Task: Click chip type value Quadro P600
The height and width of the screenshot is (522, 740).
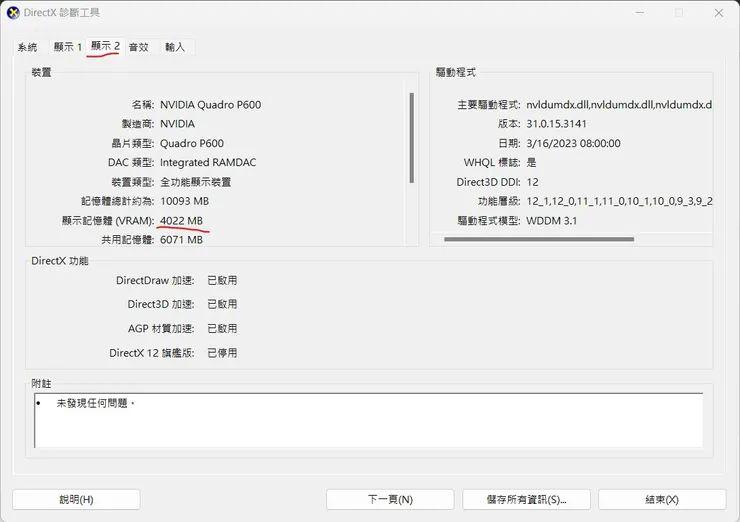Action: point(192,143)
